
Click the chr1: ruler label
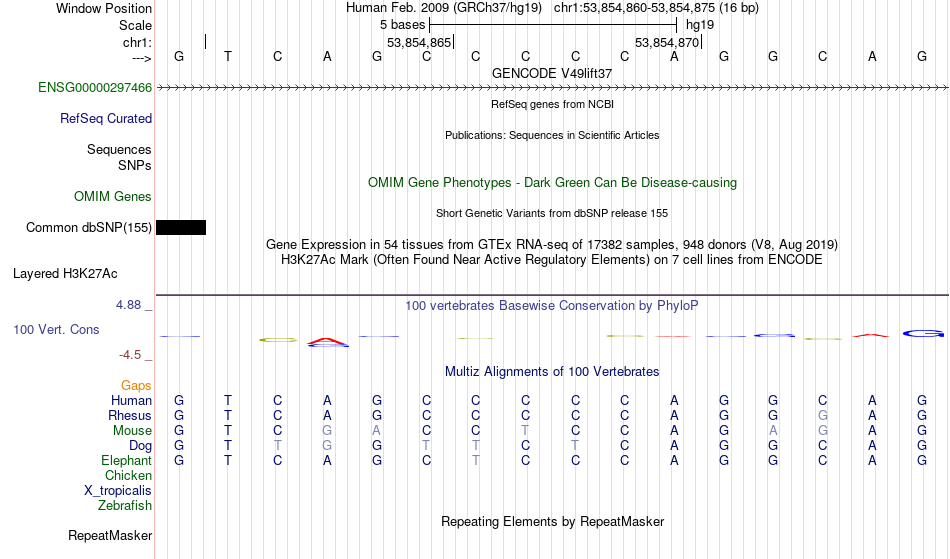pos(137,42)
